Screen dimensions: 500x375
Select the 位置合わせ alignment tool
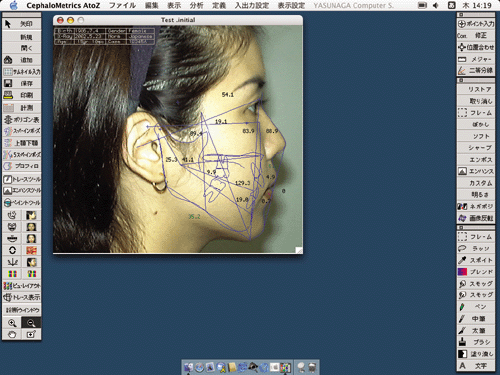(476, 47)
